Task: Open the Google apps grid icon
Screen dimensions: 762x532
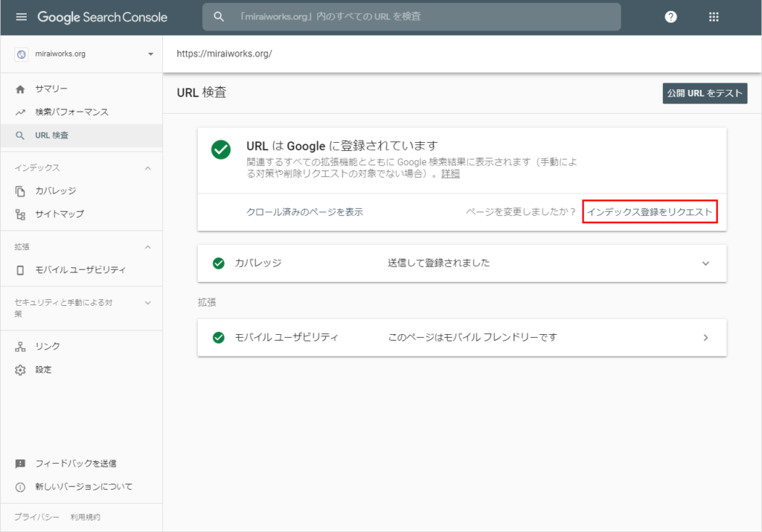Action: 714,17
